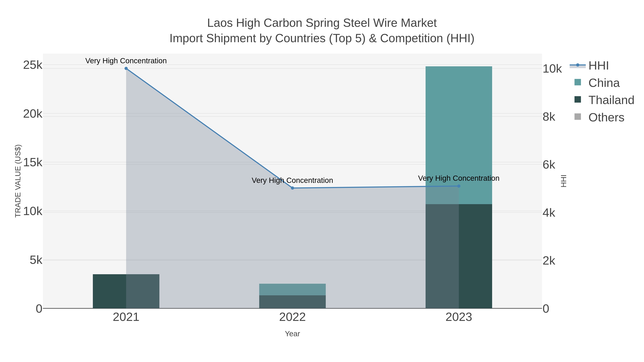Click the 2023 Thailand bar segment
The image size is (644, 362).
tap(459, 256)
